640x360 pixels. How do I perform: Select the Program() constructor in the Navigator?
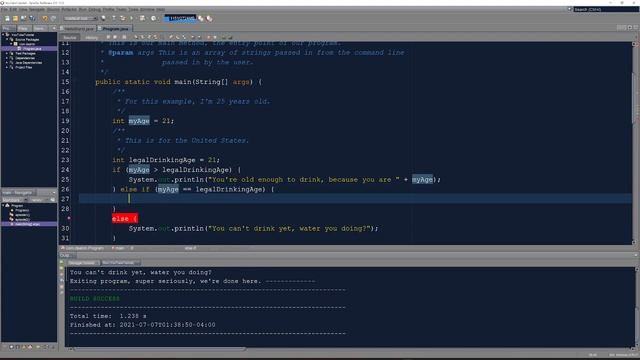[22, 210]
